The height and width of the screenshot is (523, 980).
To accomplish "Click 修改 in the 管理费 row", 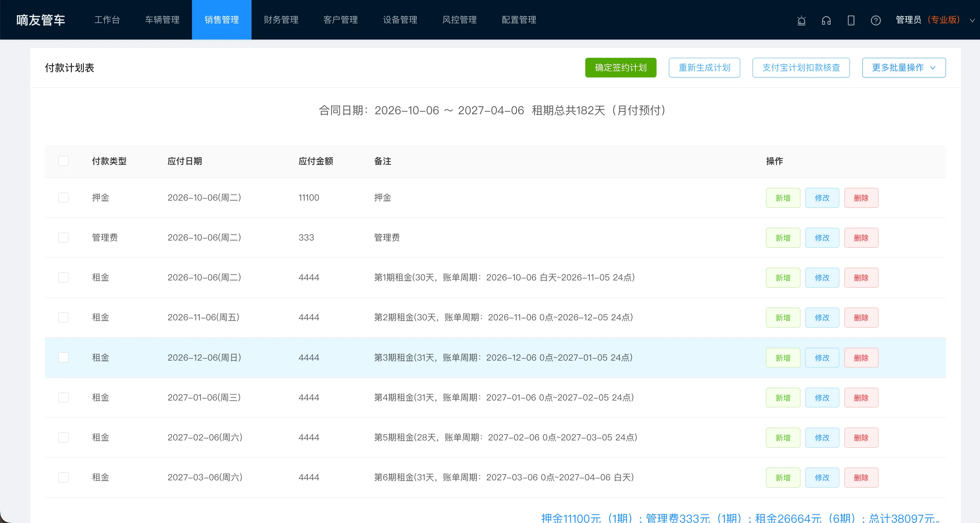I will pyautogui.click(x=822, y=238).
